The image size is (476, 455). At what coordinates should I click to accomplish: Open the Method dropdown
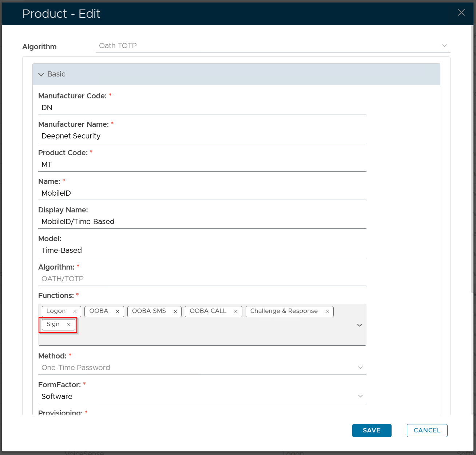point(202,368)
